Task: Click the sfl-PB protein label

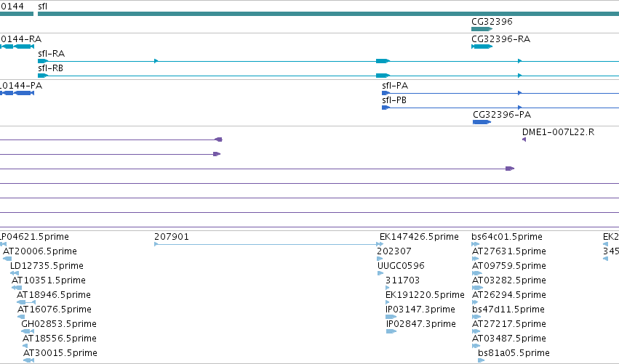Action: tap(394, 100)
